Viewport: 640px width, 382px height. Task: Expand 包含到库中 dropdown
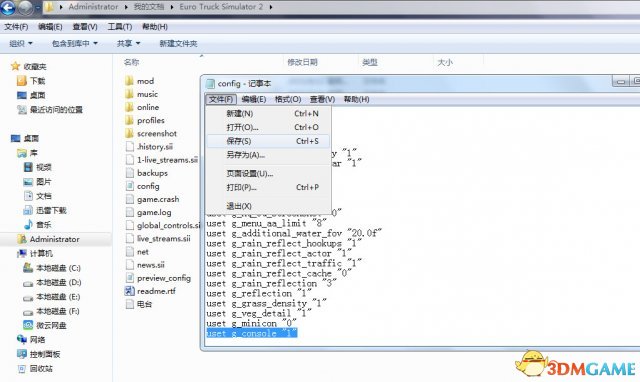(75, 43)
